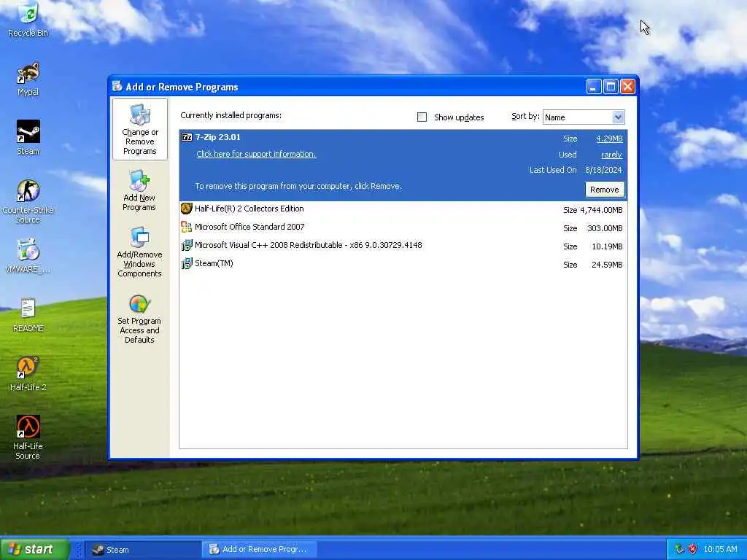
Task: Click the Steam(TM) list entry icon
Action: (186, 263)
